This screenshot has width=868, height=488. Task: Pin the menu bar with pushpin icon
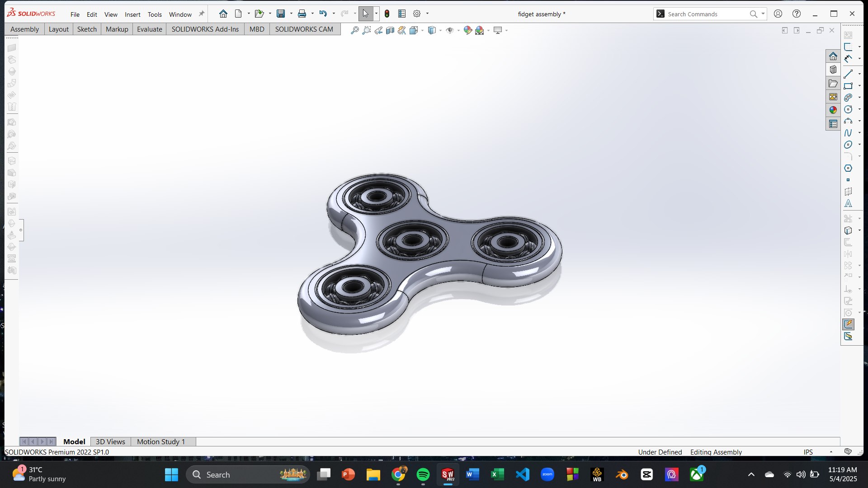pos(202,14)
